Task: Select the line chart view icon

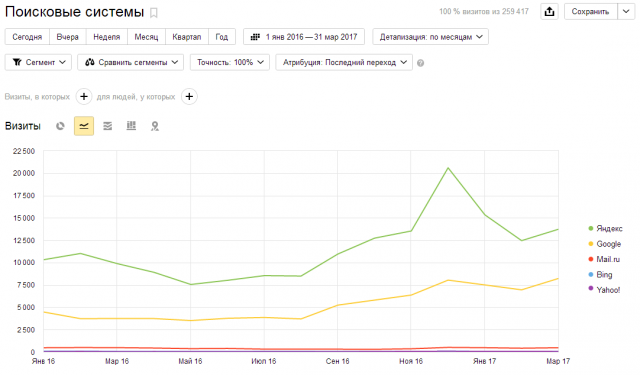Action: point(84,126)
